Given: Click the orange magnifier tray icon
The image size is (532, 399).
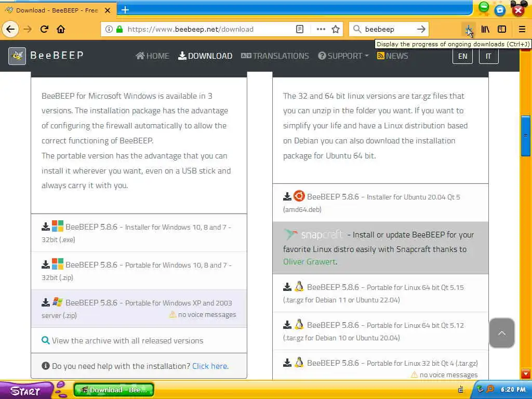Looking at the screenshot, I should click(490, 389).
